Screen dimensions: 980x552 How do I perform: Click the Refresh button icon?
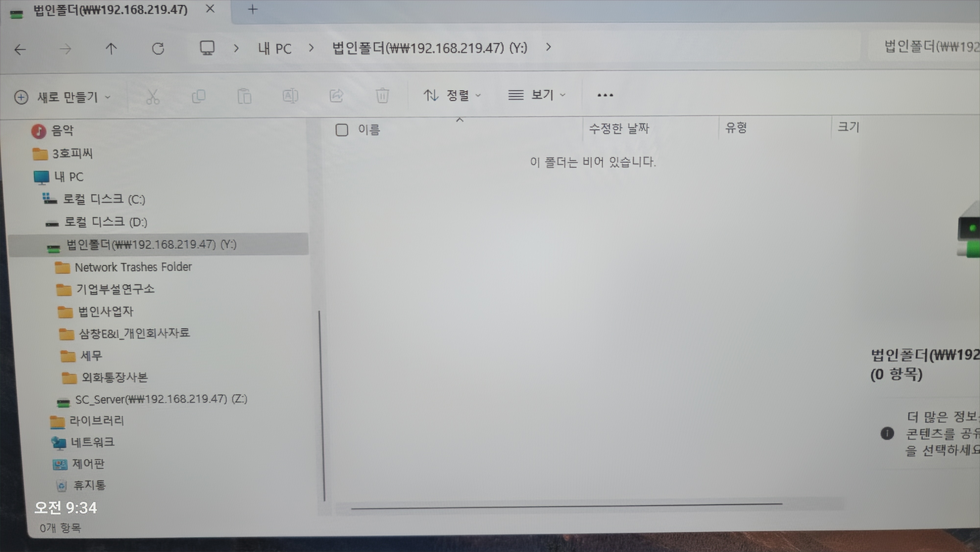tap(158, 49)
